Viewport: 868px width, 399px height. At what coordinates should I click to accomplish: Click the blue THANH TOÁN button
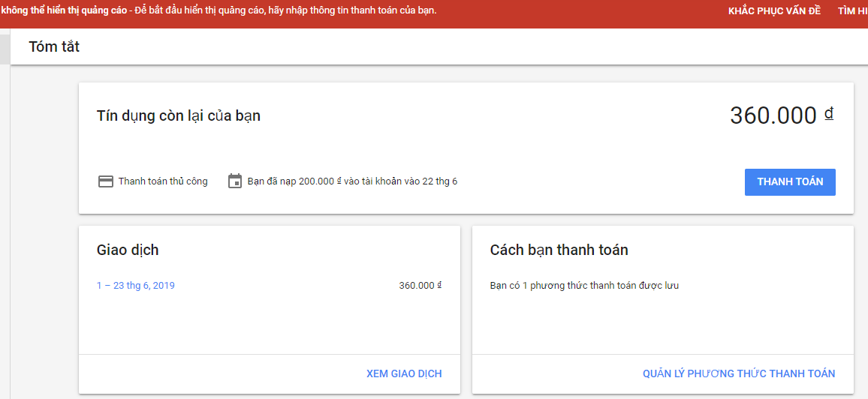790,181
